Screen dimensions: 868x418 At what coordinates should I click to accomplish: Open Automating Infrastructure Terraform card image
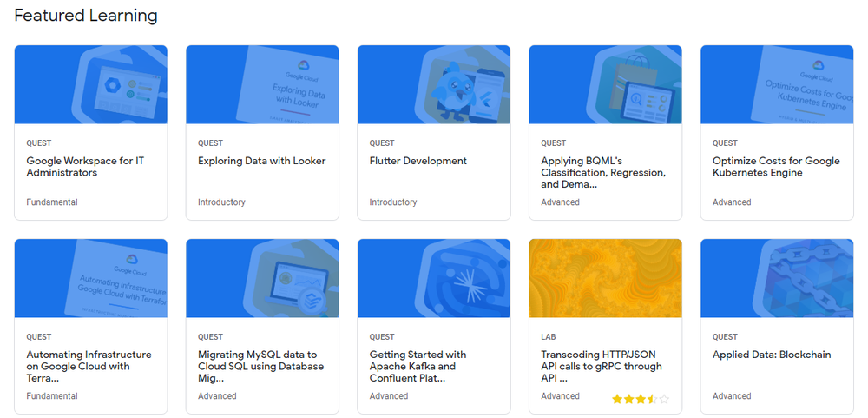coord(91,278)
